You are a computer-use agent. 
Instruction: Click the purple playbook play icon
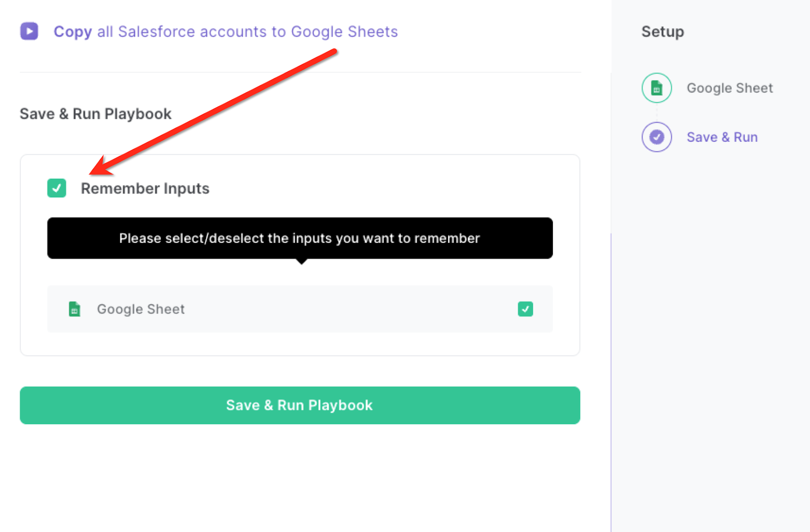pos(29,31)
